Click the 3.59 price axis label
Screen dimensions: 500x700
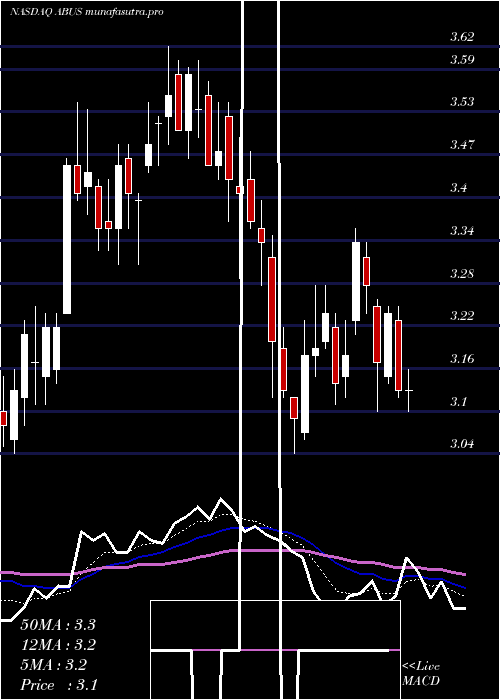click(x=462, y=60)
